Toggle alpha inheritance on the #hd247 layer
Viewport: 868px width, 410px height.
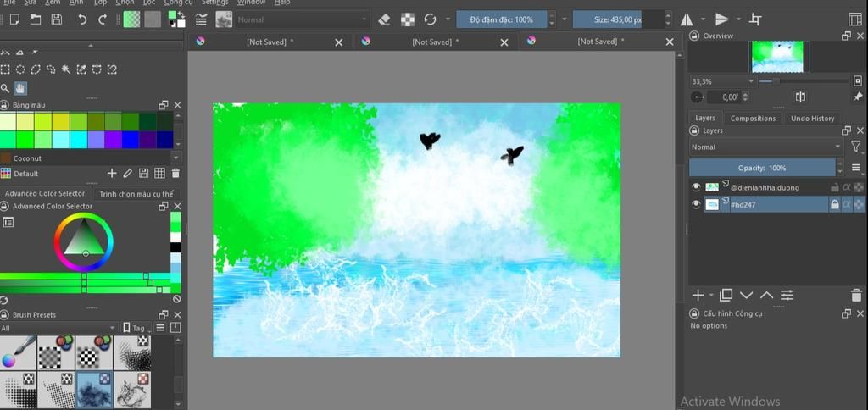tap(847, 205)
